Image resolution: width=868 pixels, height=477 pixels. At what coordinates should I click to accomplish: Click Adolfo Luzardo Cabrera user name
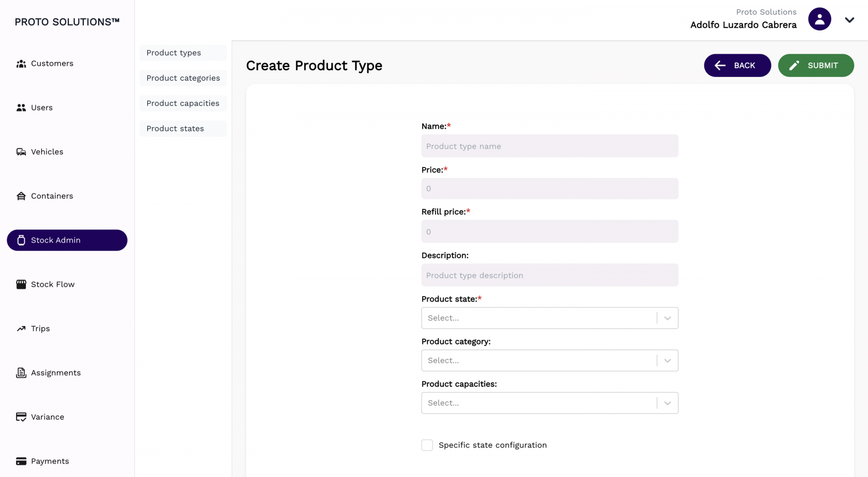743,25
